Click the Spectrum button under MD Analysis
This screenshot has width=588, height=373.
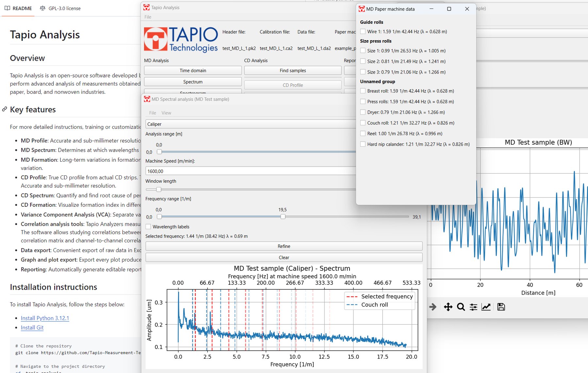click(x=193, y=82)
